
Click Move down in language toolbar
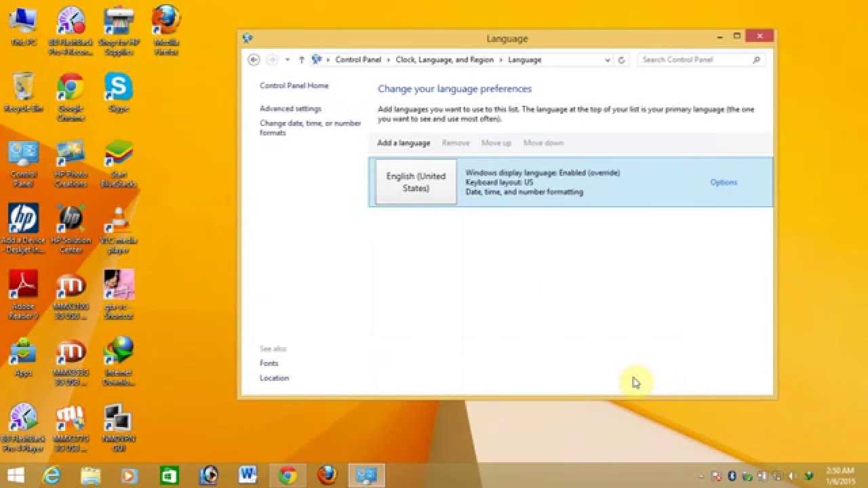(543, 143)
